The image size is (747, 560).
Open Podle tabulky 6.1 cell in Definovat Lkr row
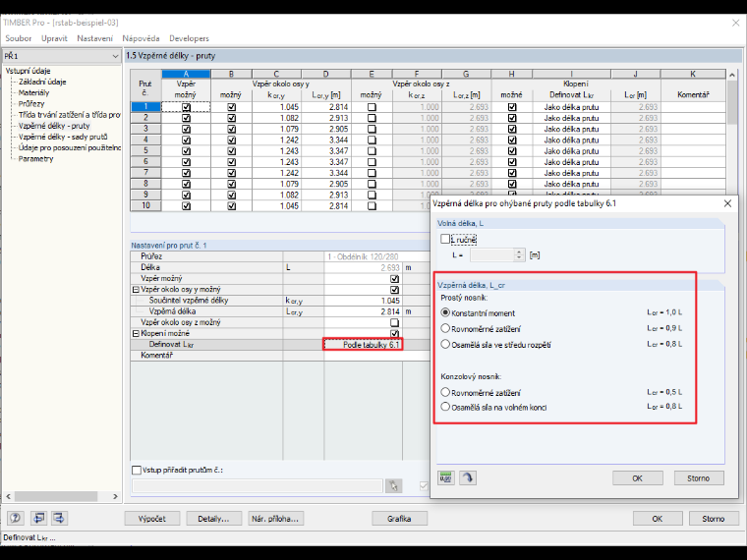pos(363,344)
